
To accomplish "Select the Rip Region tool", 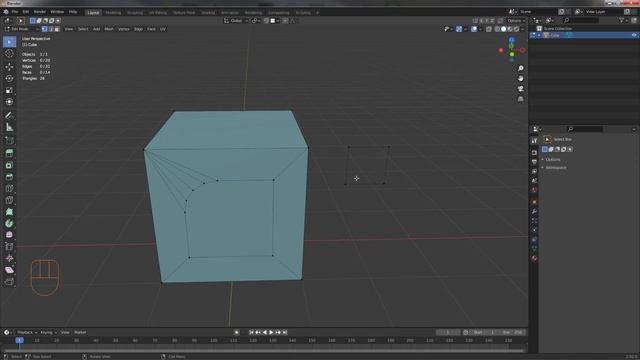I will [9, 282].
